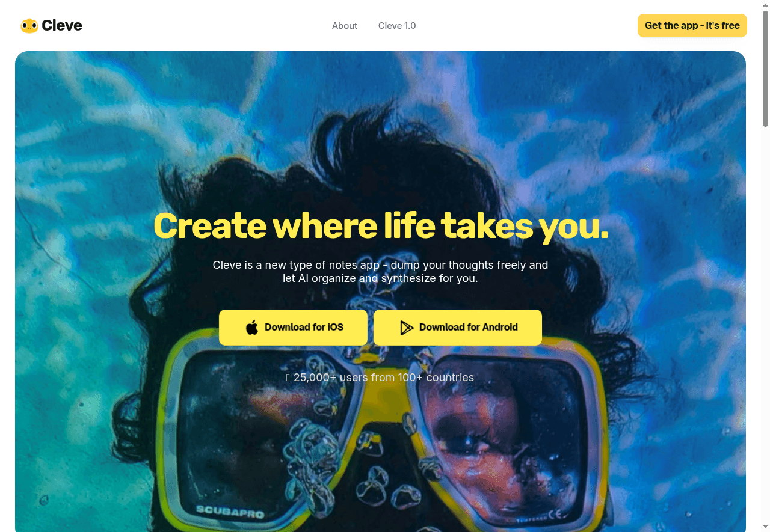Viewport: 770px width, 532px height.
Task: Click the Download for iOS button
Action: coord(293,328)
